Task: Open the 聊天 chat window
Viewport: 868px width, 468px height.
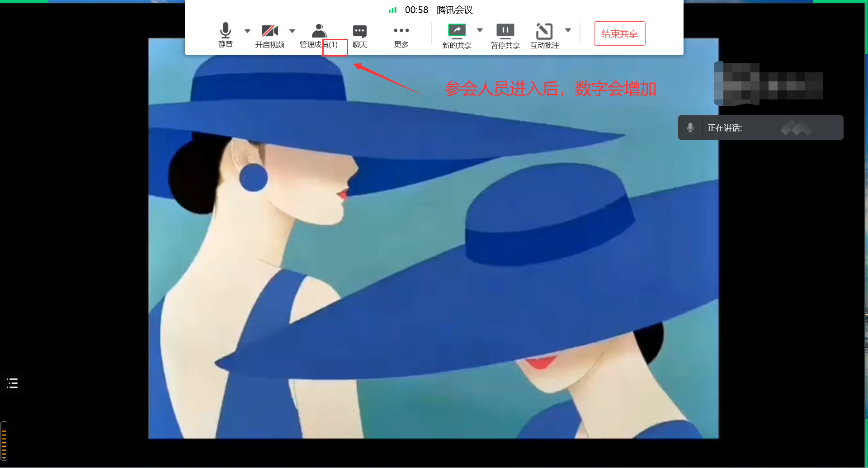Action: click(x=360, y=36)
